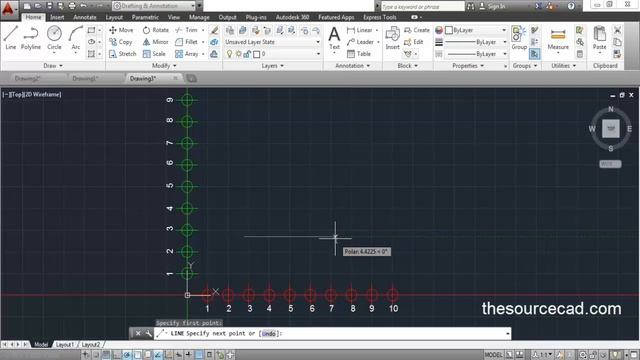Toggle the layer lock icon
Viewport: 640px width, 360px height.
(247, 54)
